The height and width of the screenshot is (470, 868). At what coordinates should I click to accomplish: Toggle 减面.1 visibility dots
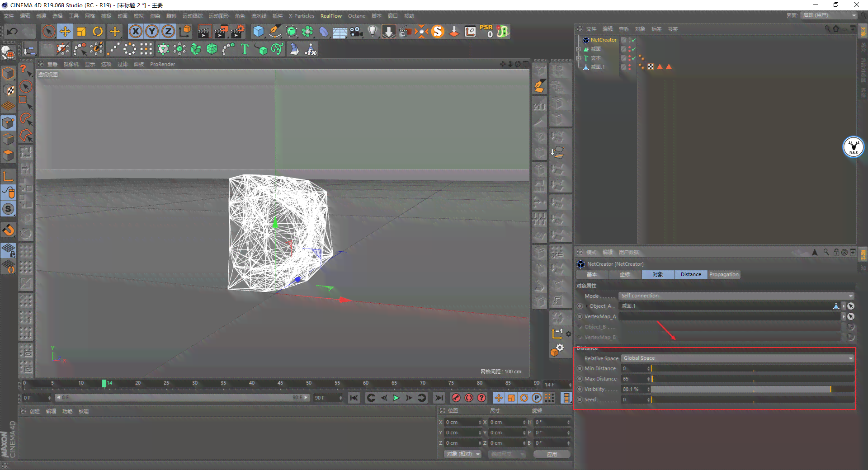pos(629,67)
